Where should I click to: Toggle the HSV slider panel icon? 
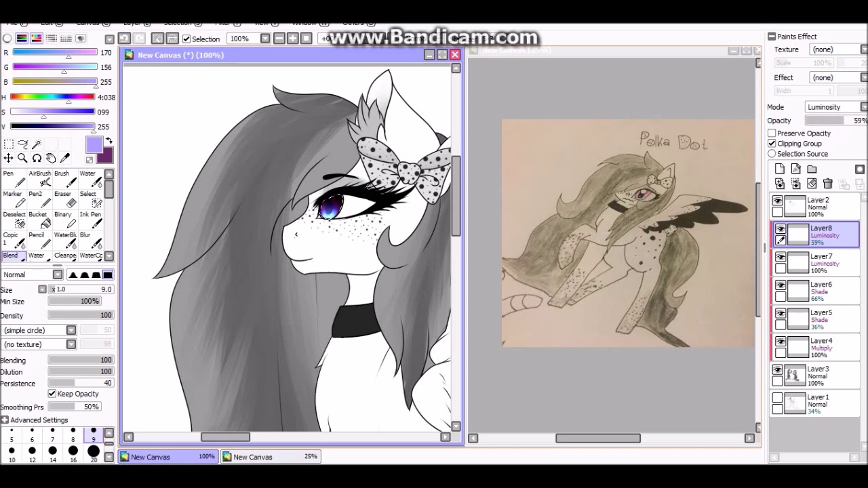[37, 39]
